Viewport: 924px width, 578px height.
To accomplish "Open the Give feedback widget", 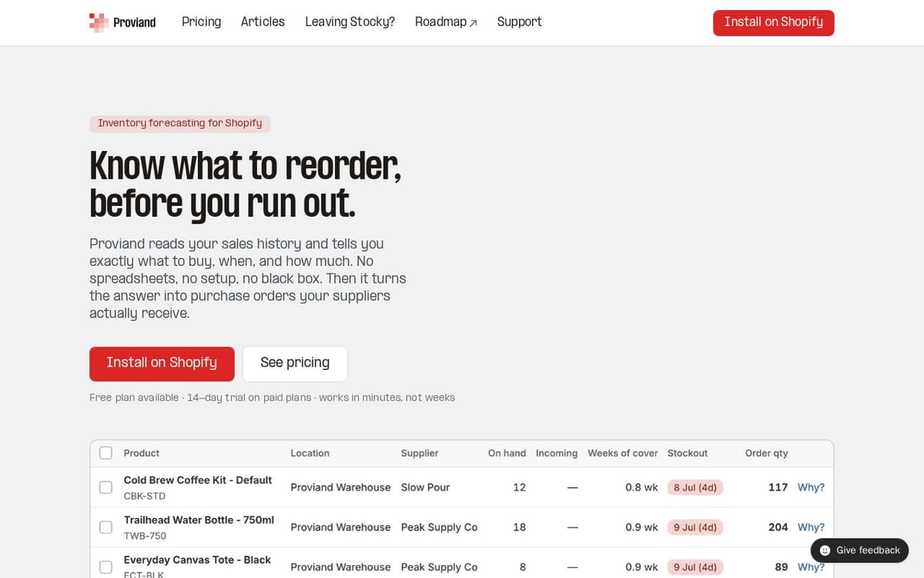I will pos(859,550).
